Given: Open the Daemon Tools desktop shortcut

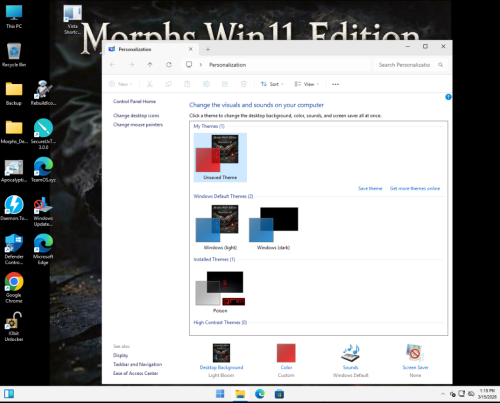Looking at the screenshot, I should click(x=14, y=208).
